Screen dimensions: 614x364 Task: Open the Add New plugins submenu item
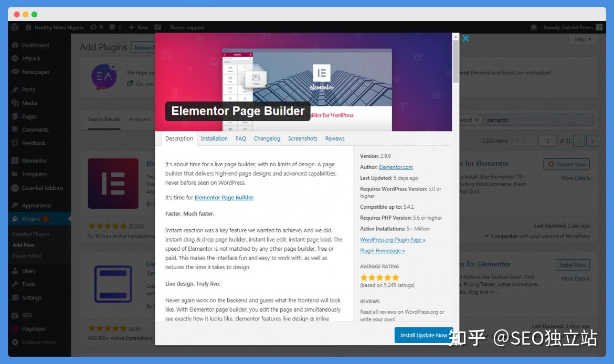point(24,245)
